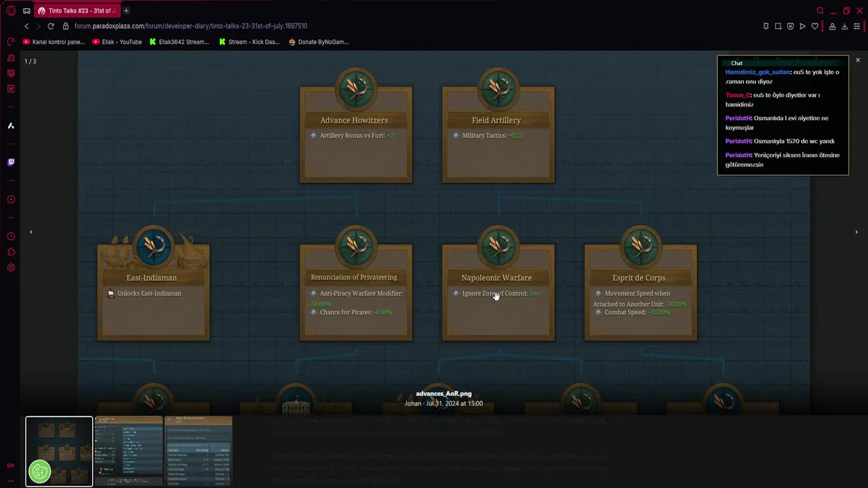Open the downloads icon
The image size is (868, 488).
(844, 26)
